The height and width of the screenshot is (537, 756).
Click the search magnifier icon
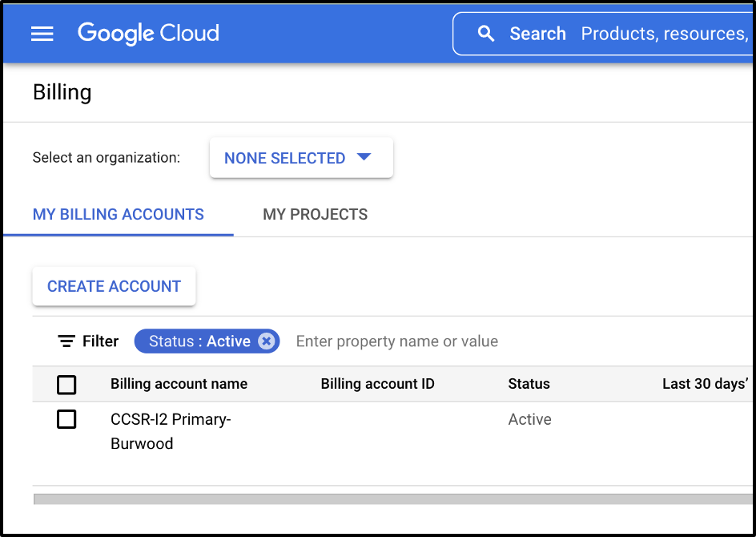[x=485, y=34]
